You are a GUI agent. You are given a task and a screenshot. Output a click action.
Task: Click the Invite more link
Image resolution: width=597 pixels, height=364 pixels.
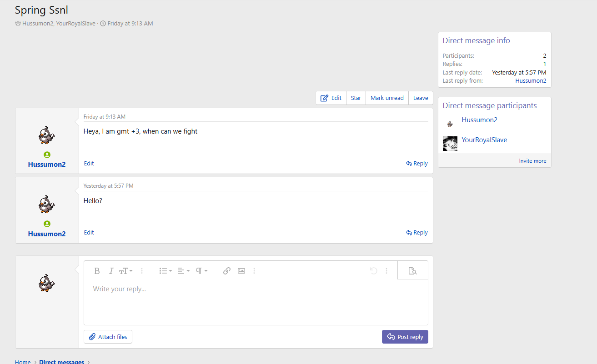[532, 161]
